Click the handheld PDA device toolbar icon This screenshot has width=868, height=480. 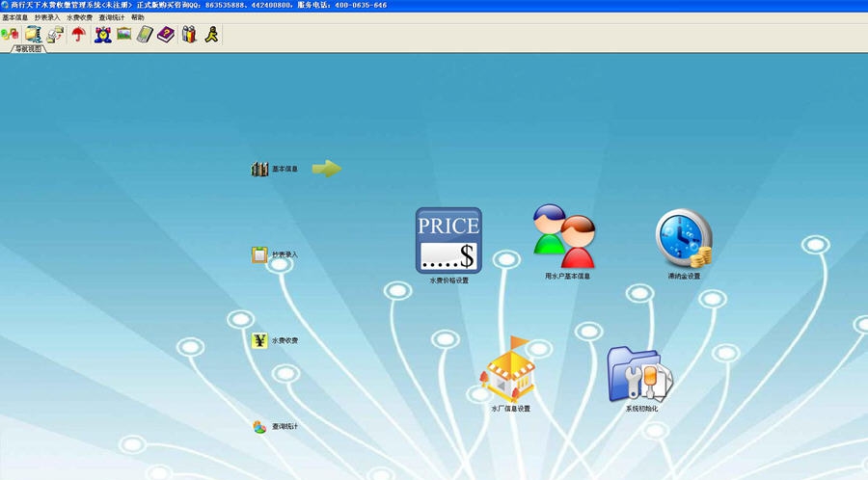click(145, 35)
